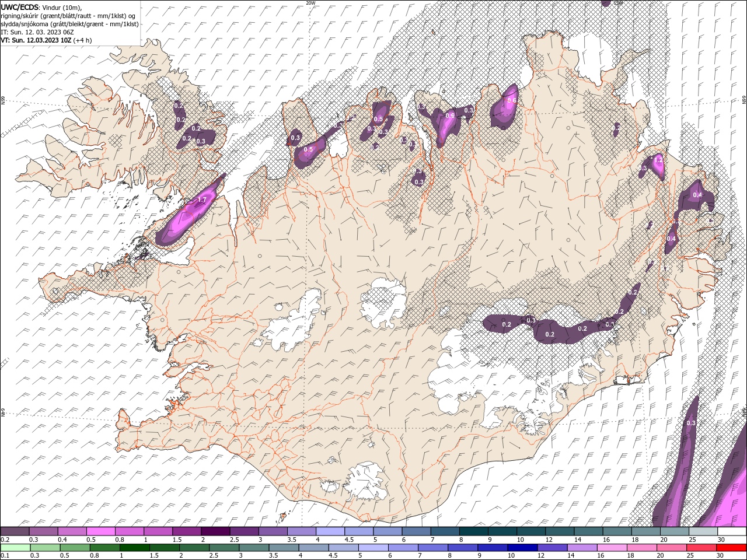Select the dark teal swatch labeled 8 in snow legend

(x=474, y=531)
